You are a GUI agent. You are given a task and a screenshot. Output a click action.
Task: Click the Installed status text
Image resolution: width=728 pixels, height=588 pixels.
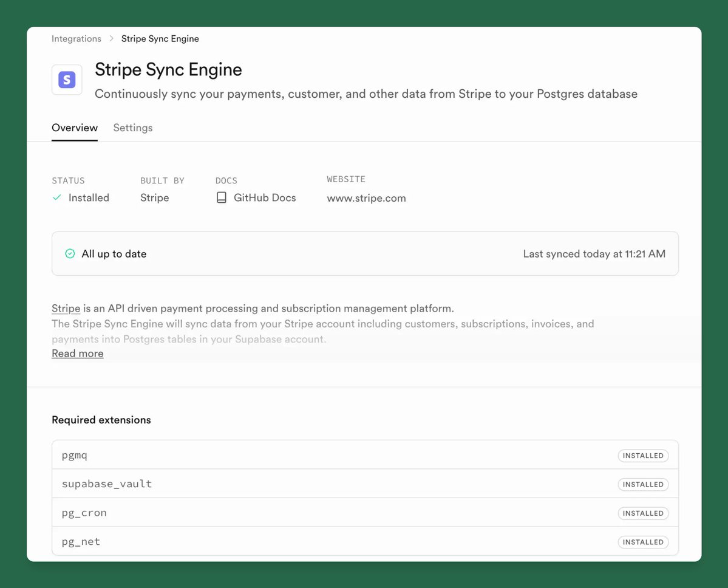pos(89,198)
